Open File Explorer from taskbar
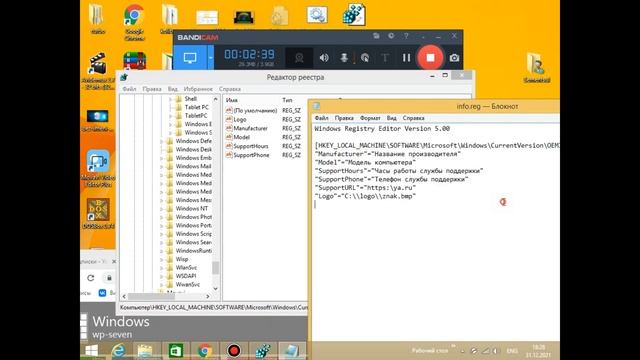This screenshot has width=640, height=360. tap(145, 351)
